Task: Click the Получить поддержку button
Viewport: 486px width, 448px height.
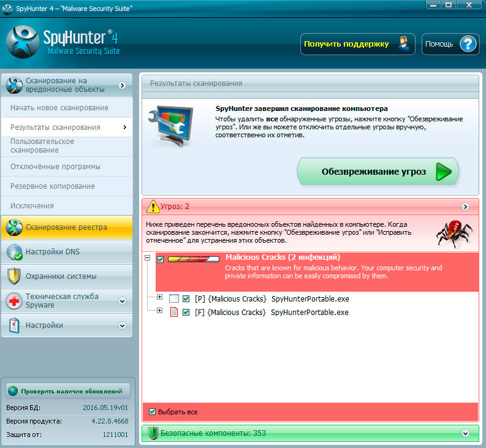Action: click(x=346, y=44)
